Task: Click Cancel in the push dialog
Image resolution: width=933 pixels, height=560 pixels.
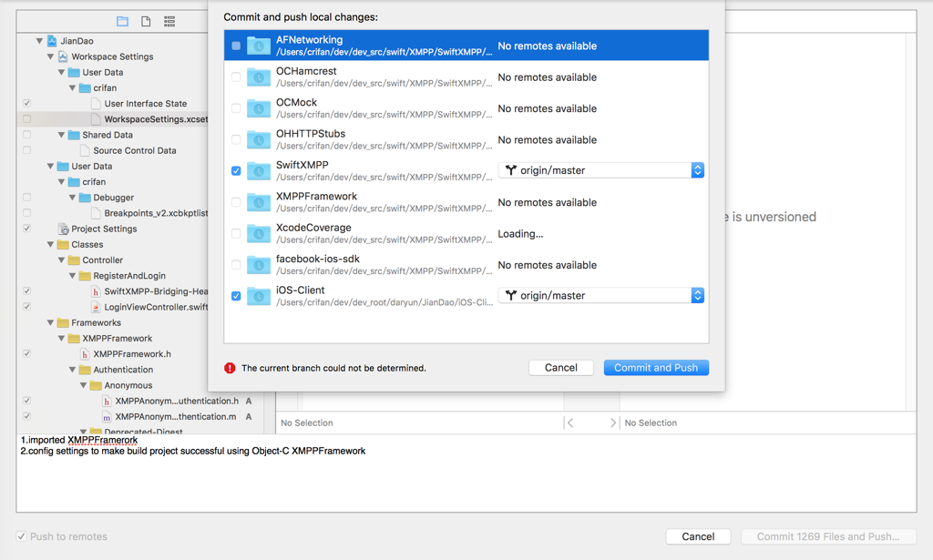Action: click(561, 367)
